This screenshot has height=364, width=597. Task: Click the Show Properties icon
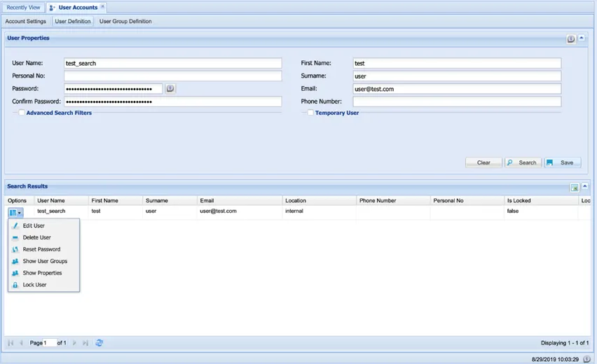click(15, 273)
